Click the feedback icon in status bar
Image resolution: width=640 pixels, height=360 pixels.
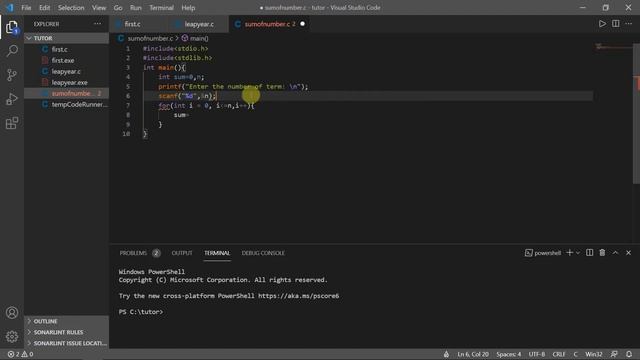pos(614,354)
